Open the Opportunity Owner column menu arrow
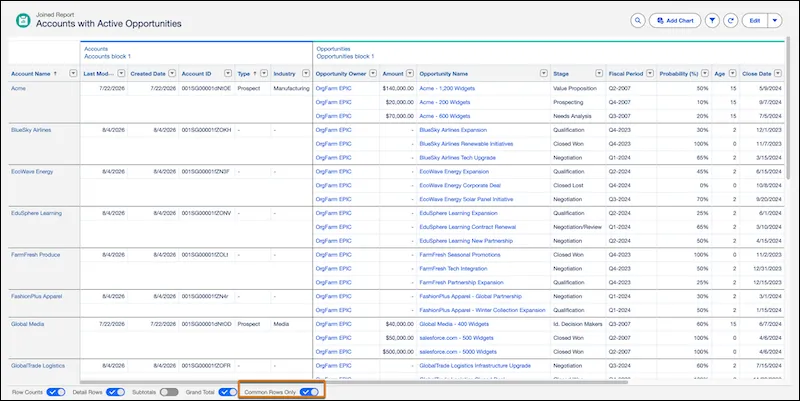Viewport: 800px width, 401px height. click(x=373, y=73)
